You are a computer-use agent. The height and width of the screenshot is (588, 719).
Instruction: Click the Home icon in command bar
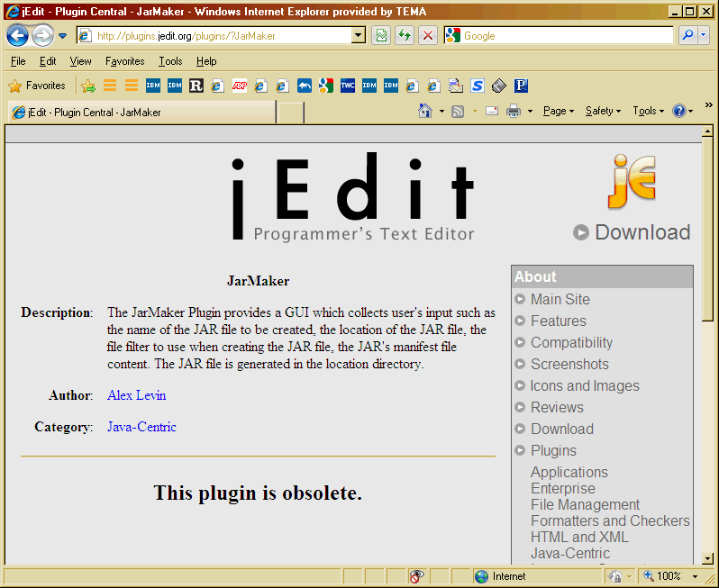tap(426, 111)
